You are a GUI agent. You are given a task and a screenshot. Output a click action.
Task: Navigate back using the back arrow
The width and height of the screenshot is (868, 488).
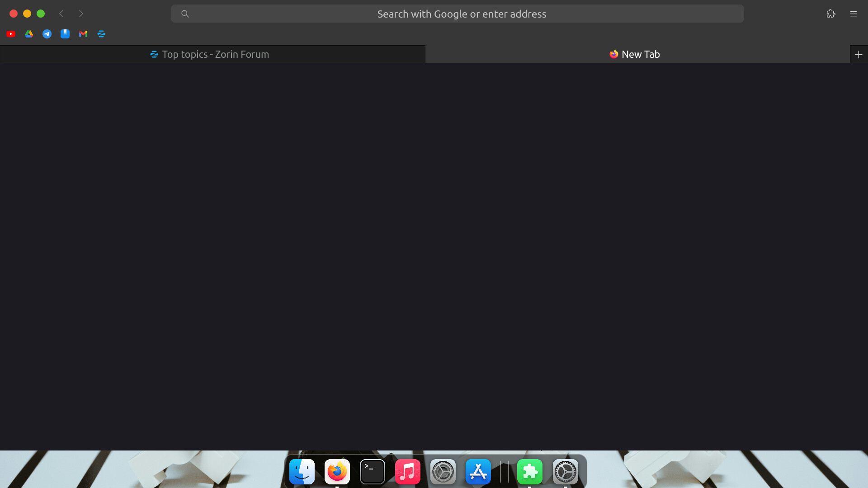pyautogui.click(x=61, y=14)
